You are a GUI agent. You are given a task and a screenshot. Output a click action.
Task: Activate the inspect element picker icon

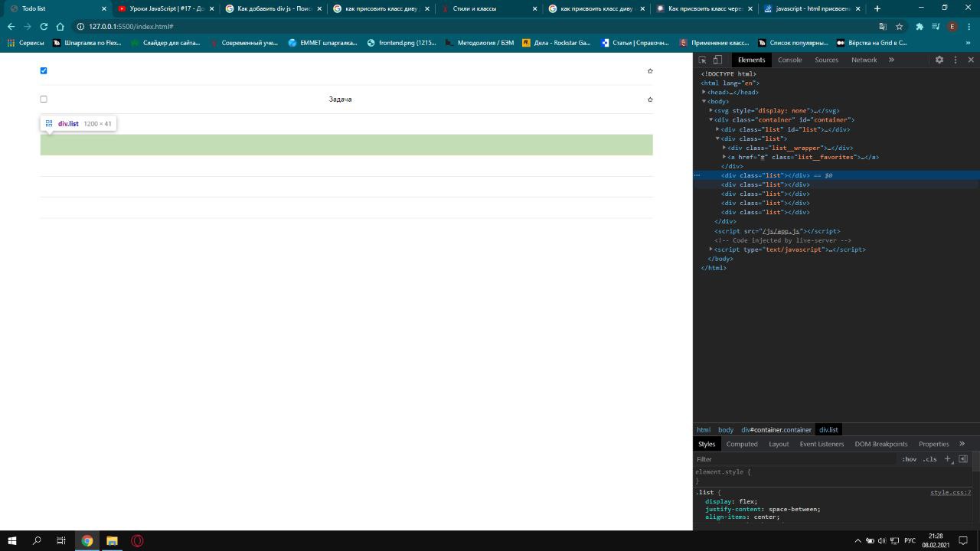coord(702,60)
